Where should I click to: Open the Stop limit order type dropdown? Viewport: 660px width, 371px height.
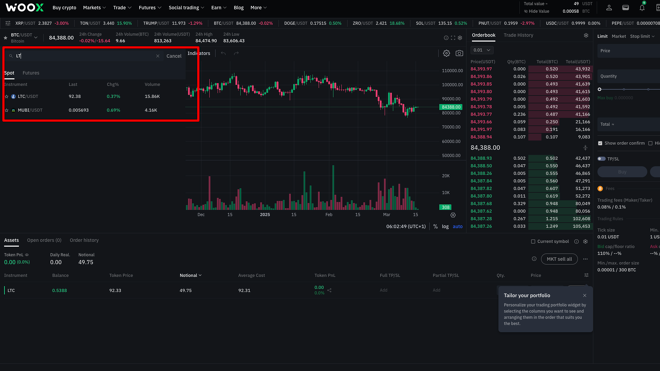(642, 36)
